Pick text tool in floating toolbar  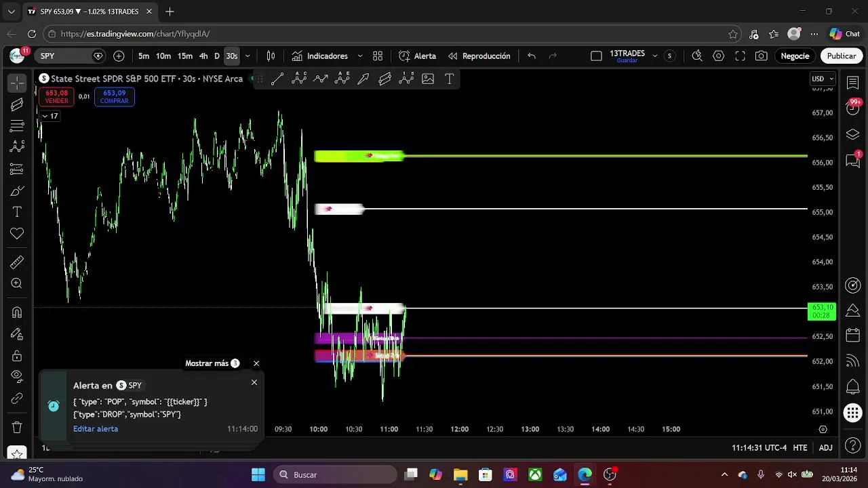click(x=449, y=79)
